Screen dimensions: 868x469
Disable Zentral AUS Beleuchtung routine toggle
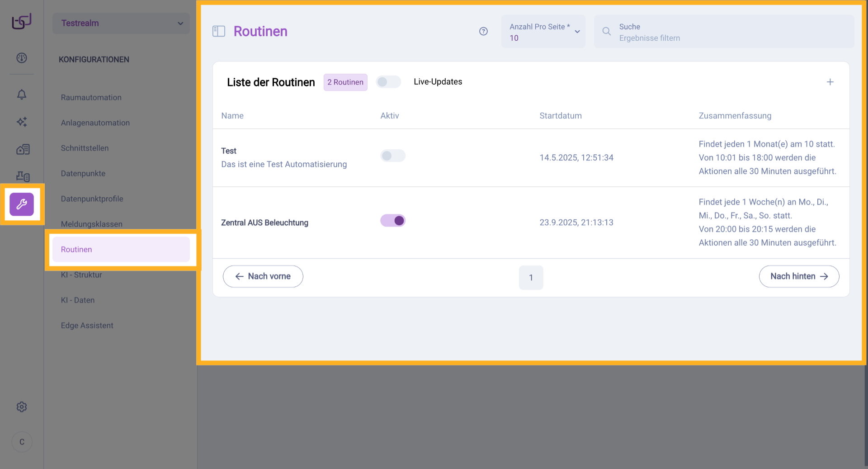click(392, 221)
